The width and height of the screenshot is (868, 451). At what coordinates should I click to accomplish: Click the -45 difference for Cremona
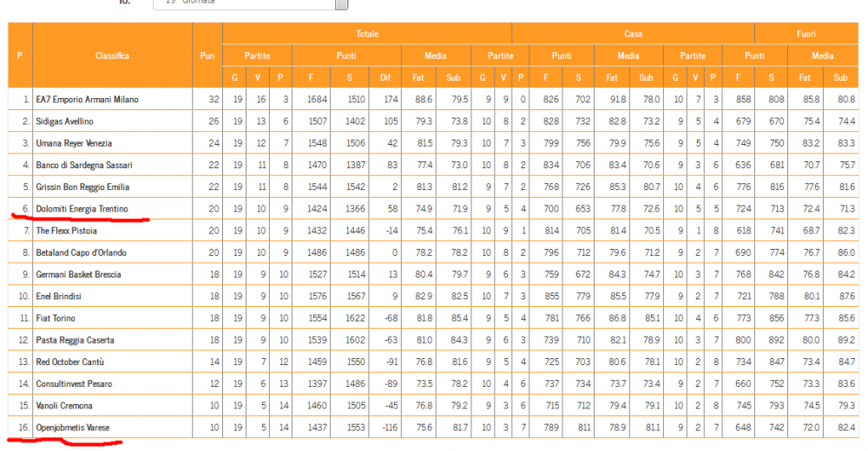392,406
